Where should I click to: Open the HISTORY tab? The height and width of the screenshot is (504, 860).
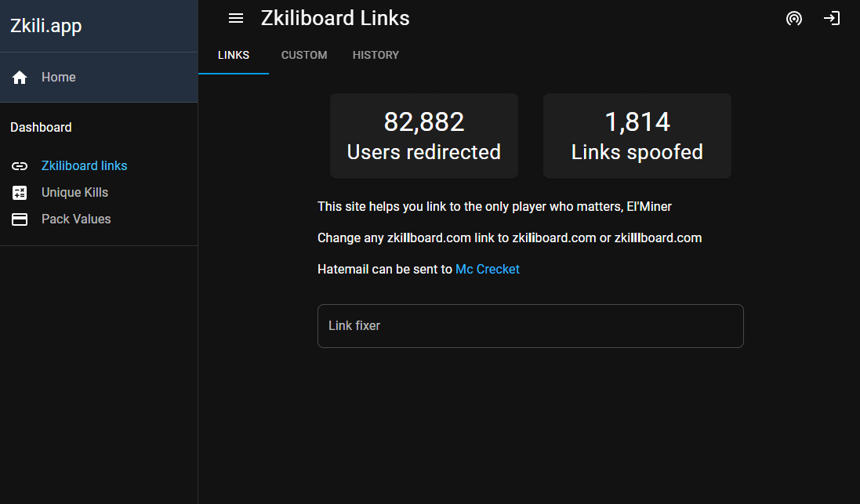pyautogui.click(x=376, y=55)
